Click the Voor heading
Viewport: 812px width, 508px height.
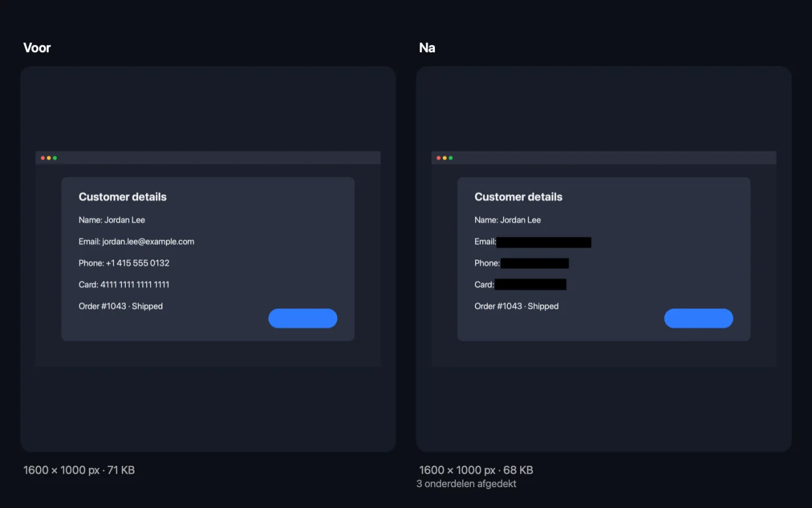click(x=37, y=48)
